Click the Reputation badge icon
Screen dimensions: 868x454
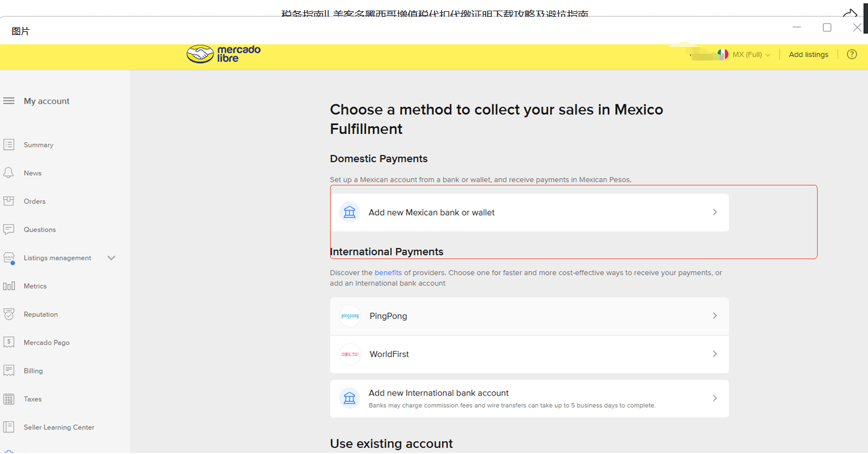click(x=9, y=314)
